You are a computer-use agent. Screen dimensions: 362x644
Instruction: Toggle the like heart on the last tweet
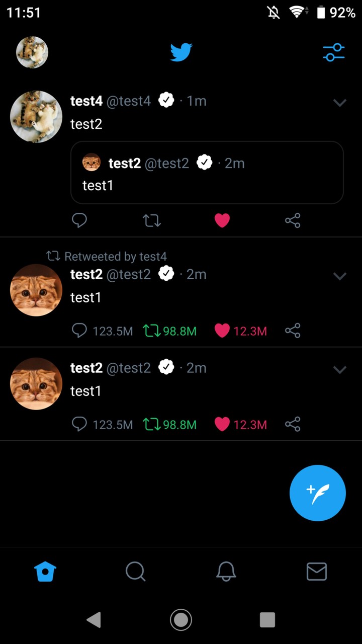222,424
